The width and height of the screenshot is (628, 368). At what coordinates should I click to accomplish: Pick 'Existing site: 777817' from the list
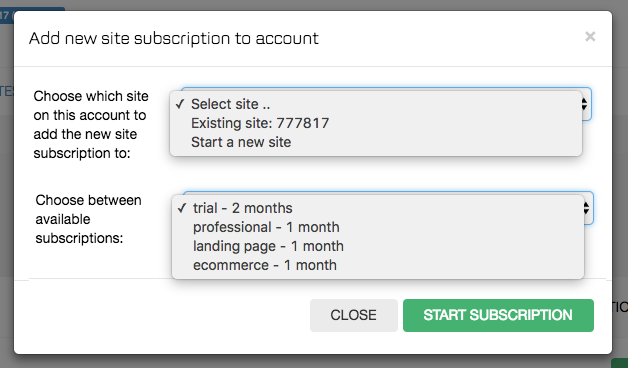coord(376,123)
